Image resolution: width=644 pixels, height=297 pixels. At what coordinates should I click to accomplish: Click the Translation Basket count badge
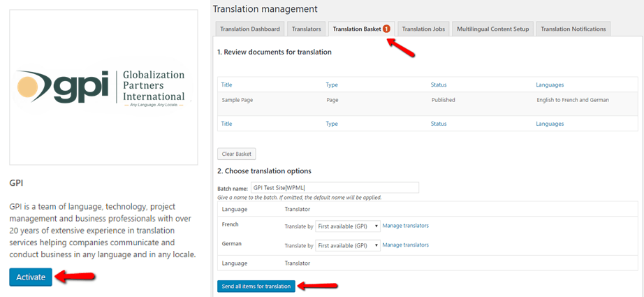386,29
